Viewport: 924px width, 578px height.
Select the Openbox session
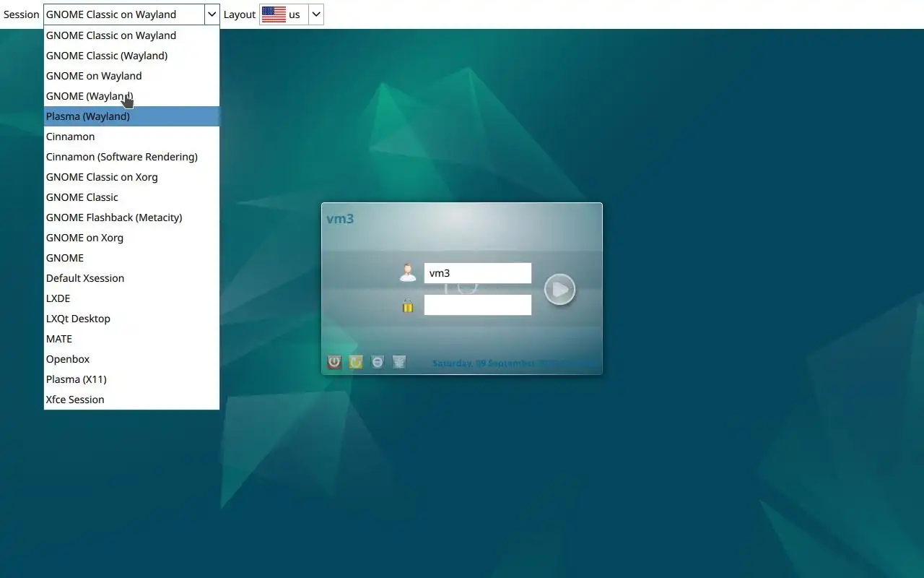pos(131,359)
